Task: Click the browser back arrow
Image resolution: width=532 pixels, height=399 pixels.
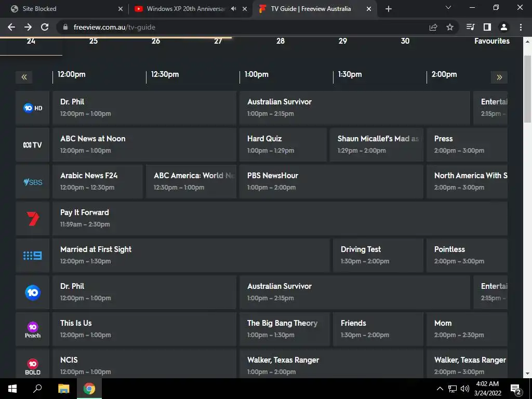Action: (11, 27)
